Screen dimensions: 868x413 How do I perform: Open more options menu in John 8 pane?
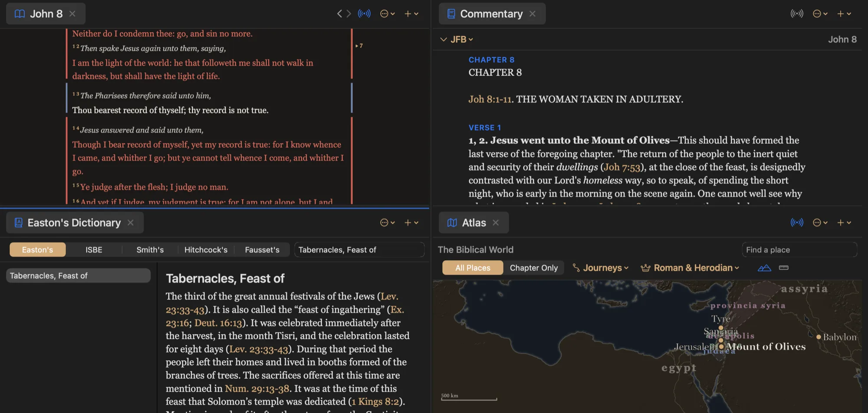[387, 14]
